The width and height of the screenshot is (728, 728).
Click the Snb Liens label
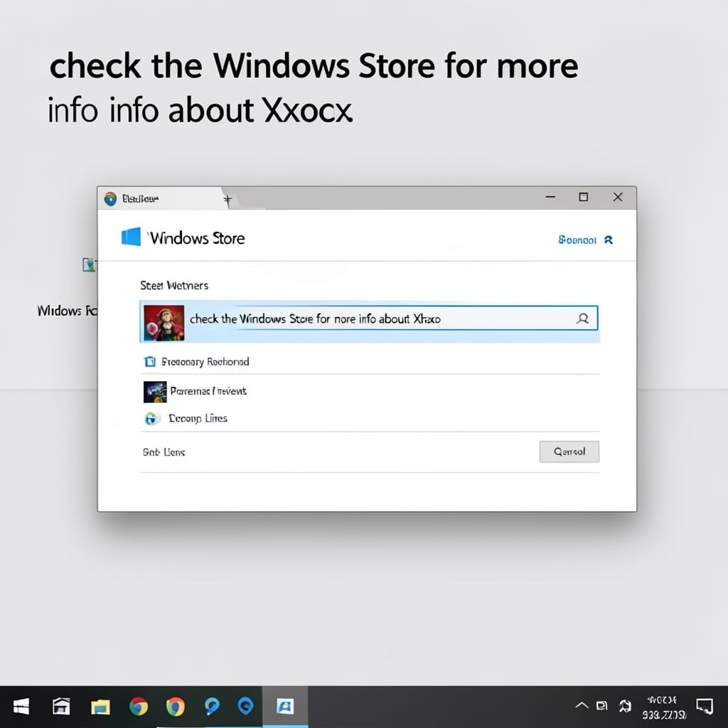[164, 452]
